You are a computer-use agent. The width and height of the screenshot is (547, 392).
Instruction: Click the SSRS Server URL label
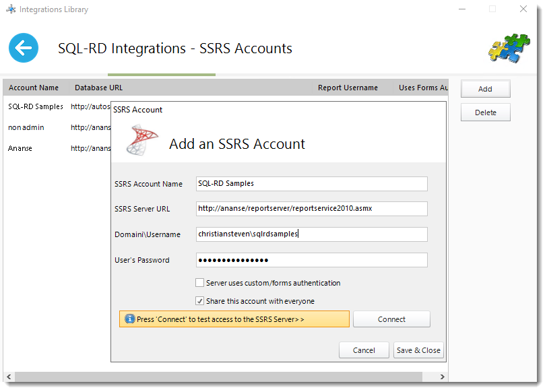[x=142, y=209]
